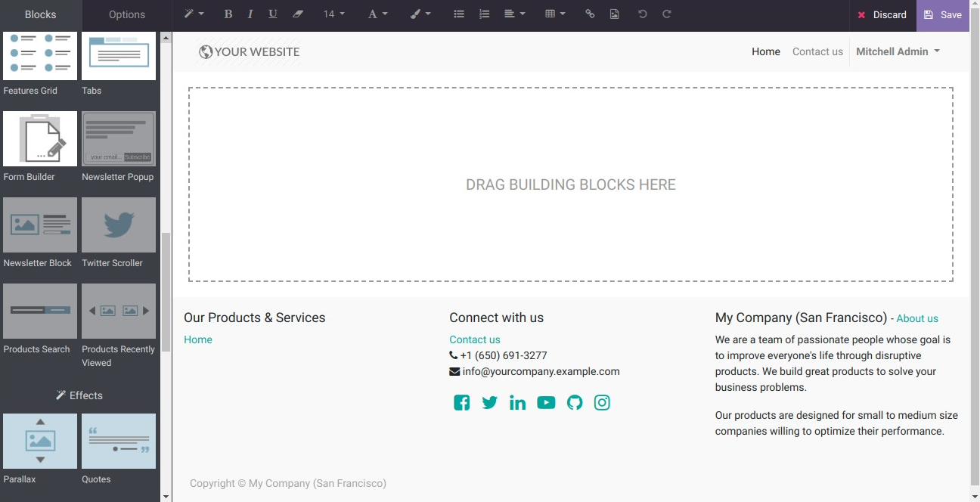Open the paragraph alignment dropdown
The width and height of the screenshot is (980, 502).
[x=515, y=14]
